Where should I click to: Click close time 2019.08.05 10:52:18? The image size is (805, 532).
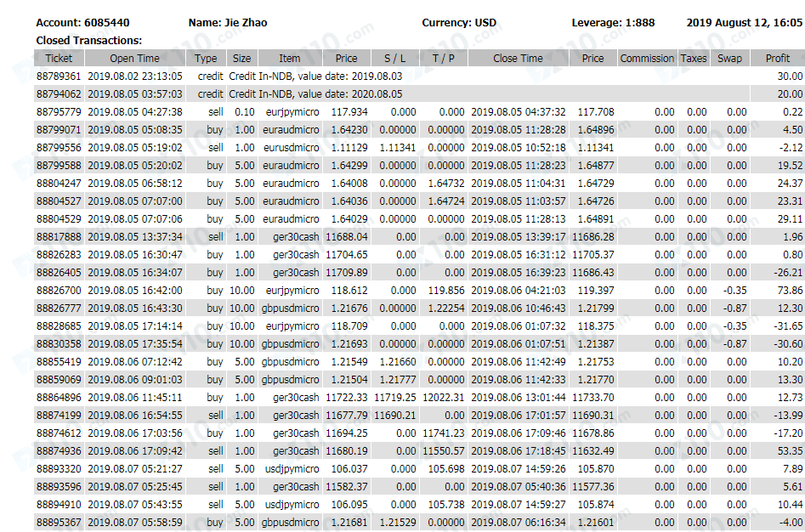pos(518,148)
